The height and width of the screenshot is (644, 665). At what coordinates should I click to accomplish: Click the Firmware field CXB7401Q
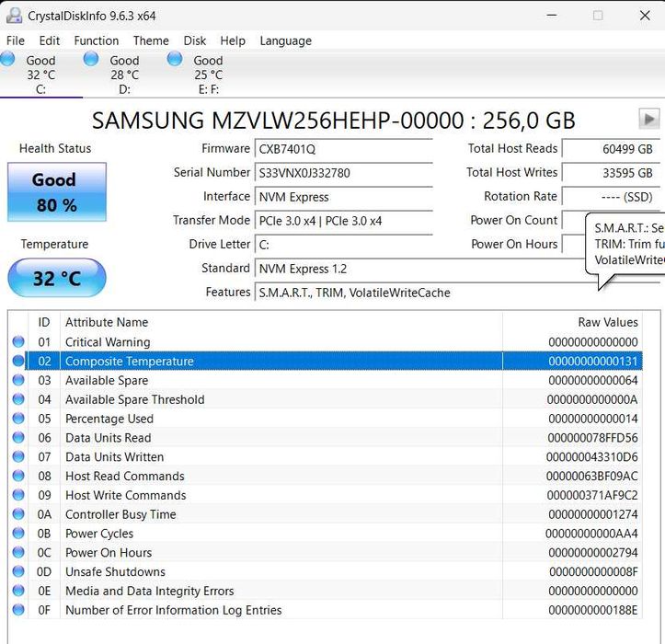(x=343, y=149)
